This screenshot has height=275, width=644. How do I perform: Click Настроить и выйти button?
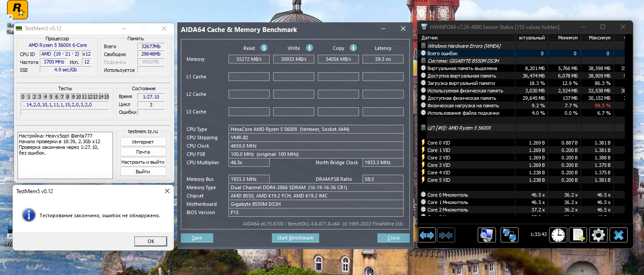coord(143,162)
